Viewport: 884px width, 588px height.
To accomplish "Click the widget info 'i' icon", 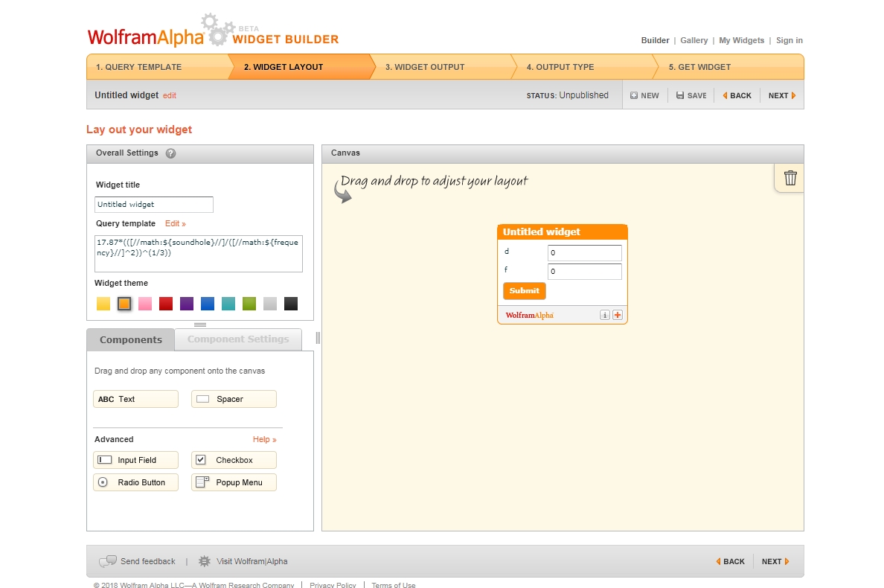I will click(604, 315).
